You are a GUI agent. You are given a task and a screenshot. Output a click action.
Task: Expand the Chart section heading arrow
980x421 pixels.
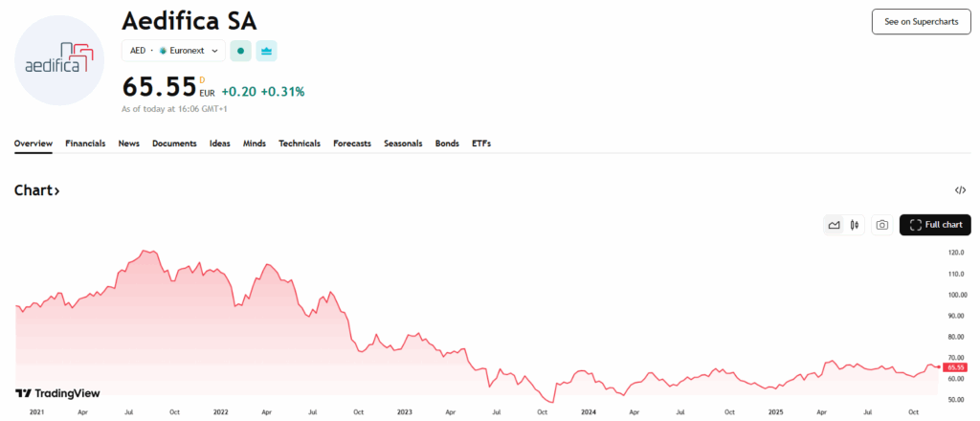click(x=56, y=191)
